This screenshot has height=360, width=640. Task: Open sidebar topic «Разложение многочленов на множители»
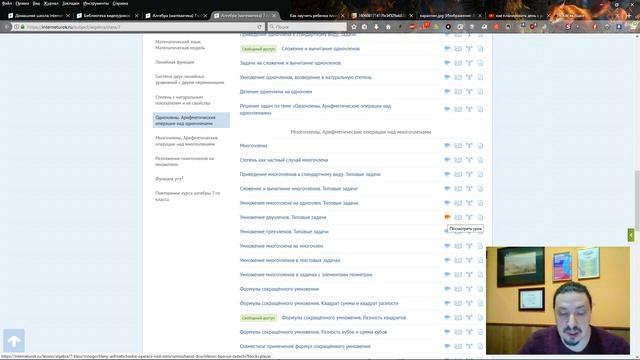coord(184,161)
